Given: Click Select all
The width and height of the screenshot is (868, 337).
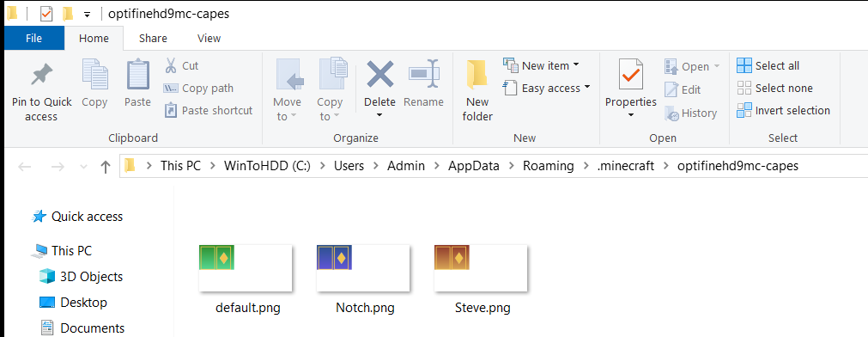Looking at the screenshot, I should 768,65.
